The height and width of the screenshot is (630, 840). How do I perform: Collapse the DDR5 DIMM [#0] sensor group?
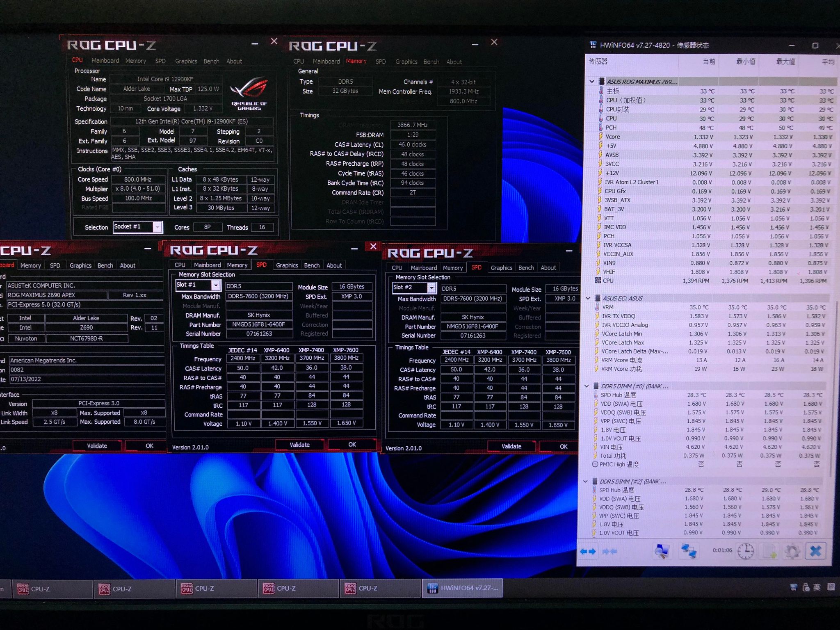coord(587,386)
